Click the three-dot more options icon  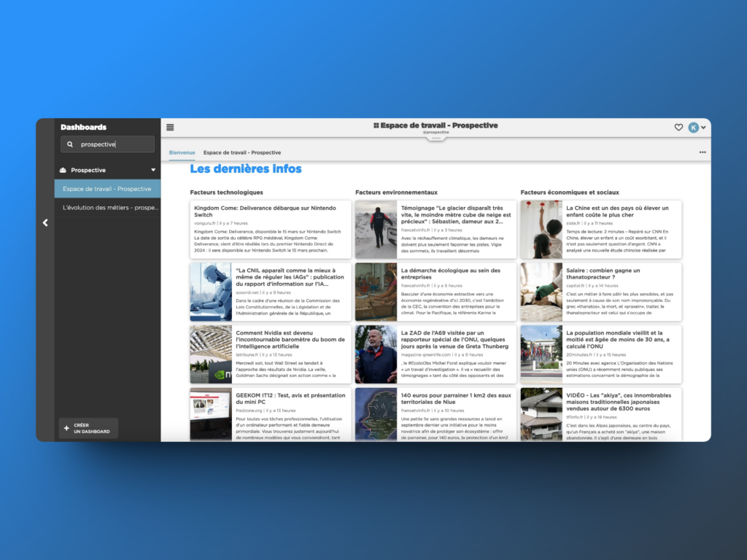click(703, 152)
